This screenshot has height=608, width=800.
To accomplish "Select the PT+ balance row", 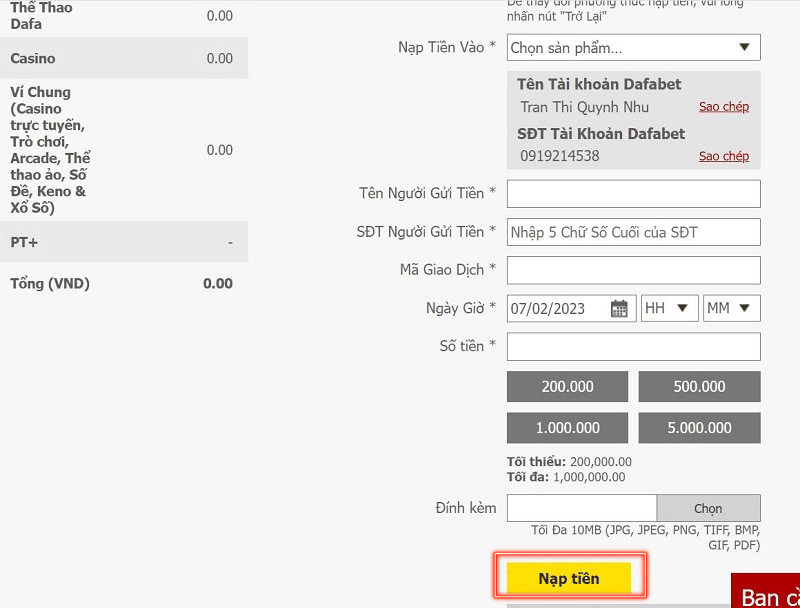I will tap(124, 242).
